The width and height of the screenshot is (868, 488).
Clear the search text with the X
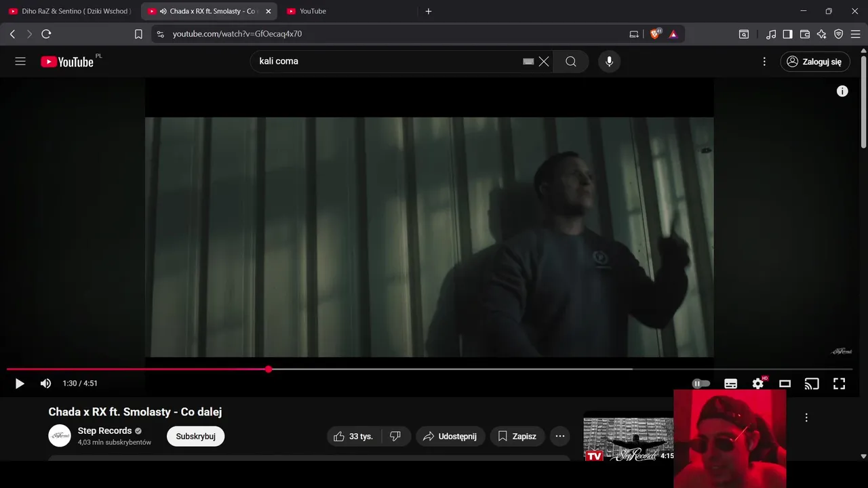[x=544, y=62]
